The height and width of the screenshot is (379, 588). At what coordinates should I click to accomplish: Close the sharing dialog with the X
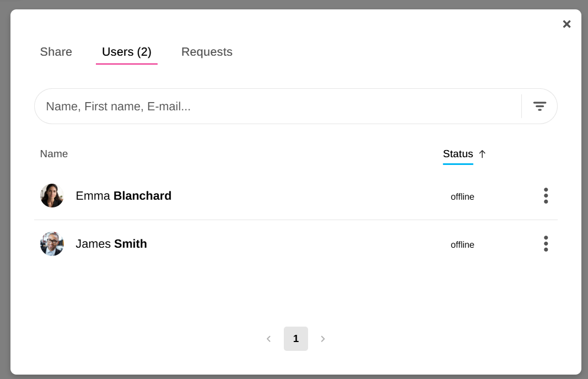coord(567,24)
